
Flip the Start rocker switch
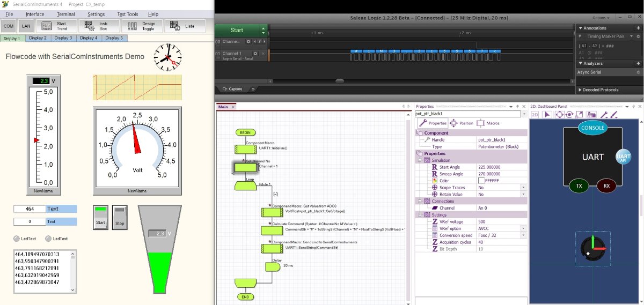tap(100, 217)
